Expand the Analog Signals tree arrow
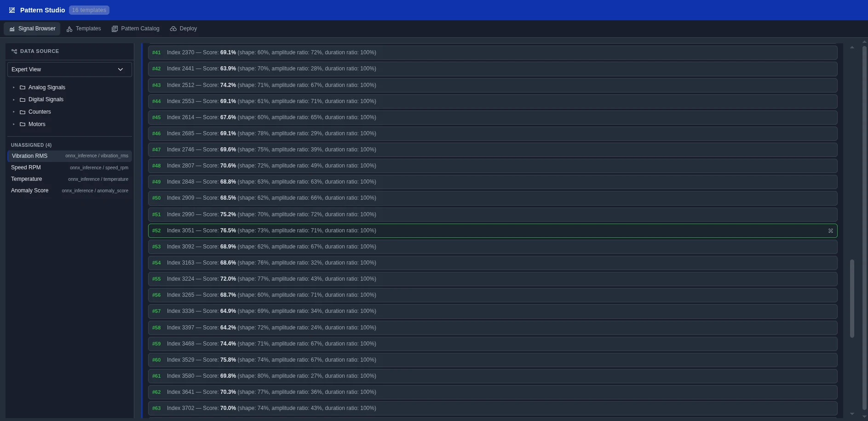868x421 pixels. click(x=14, y=87)
